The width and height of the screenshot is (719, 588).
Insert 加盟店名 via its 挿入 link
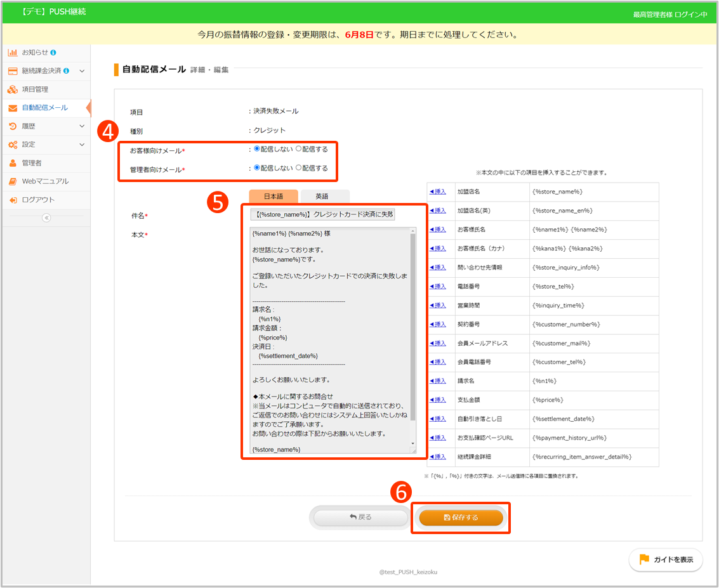pyautogui.click(x=437, y=192)
